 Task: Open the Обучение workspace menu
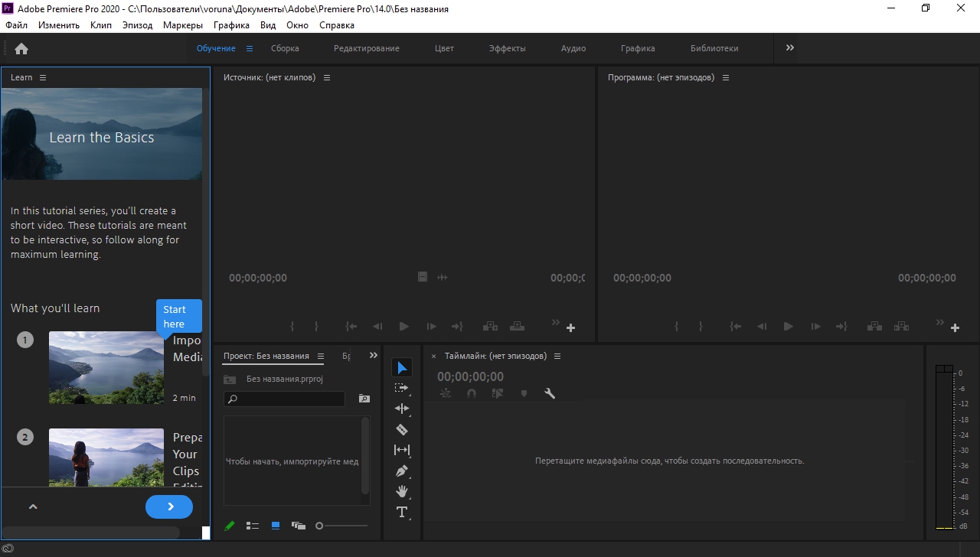[x=250, y=48]
